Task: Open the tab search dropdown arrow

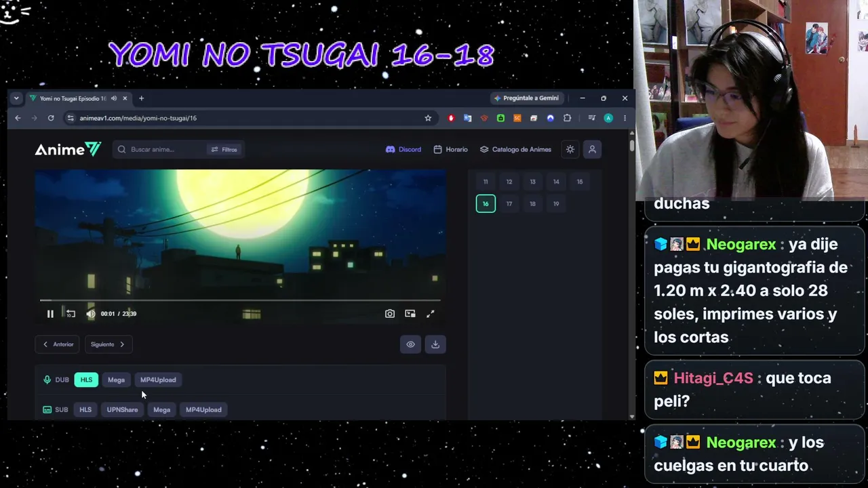Action: pos(16,98)
